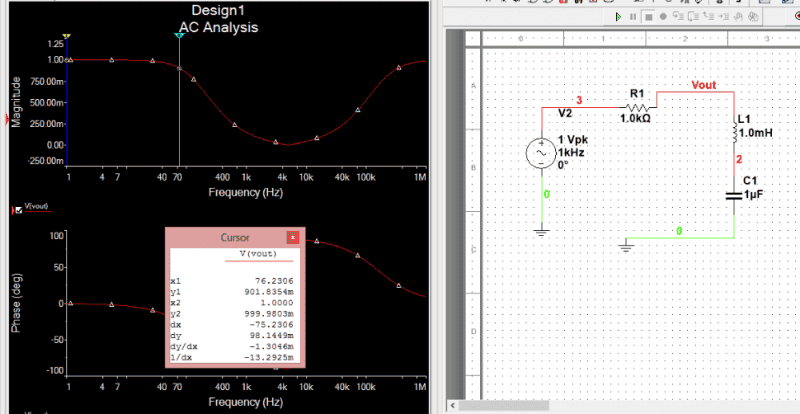Click the AC voltage source V2 symbol
Image resolution: width=800 pixels, height=414 pixels.
(540, 153)
